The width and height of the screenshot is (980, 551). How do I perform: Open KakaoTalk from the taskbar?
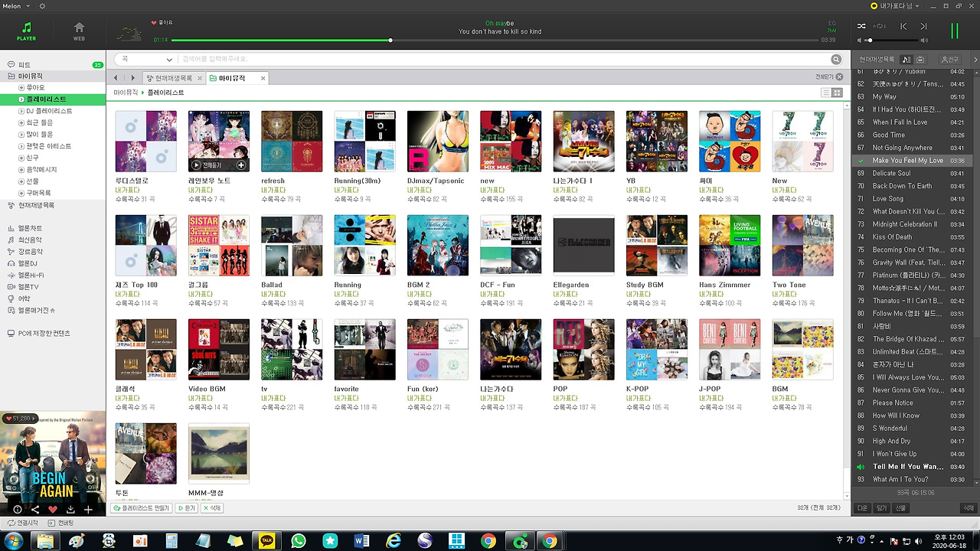[267, 541]
